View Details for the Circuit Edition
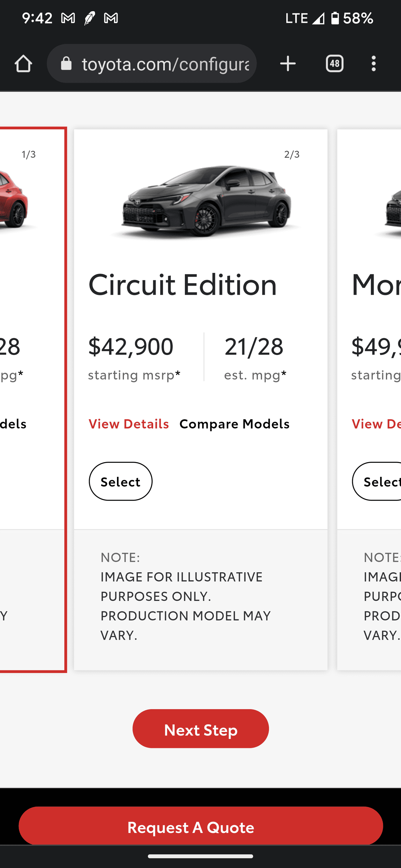The image size is (401, 868). (x=129, y=424)
